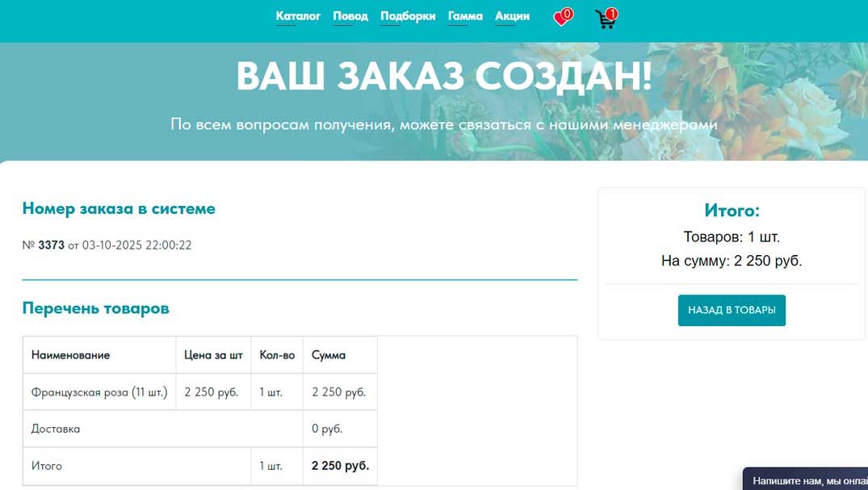Click the Доставка row label

(x=56, y=429)
